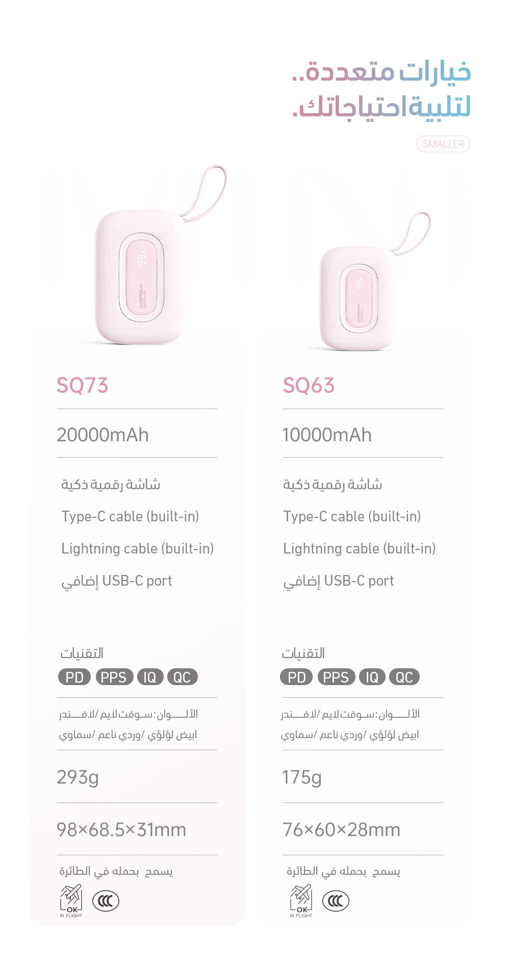Click the 20000mAh capacity text
Viewport: 510px width, 980px height.
[103, 435]
